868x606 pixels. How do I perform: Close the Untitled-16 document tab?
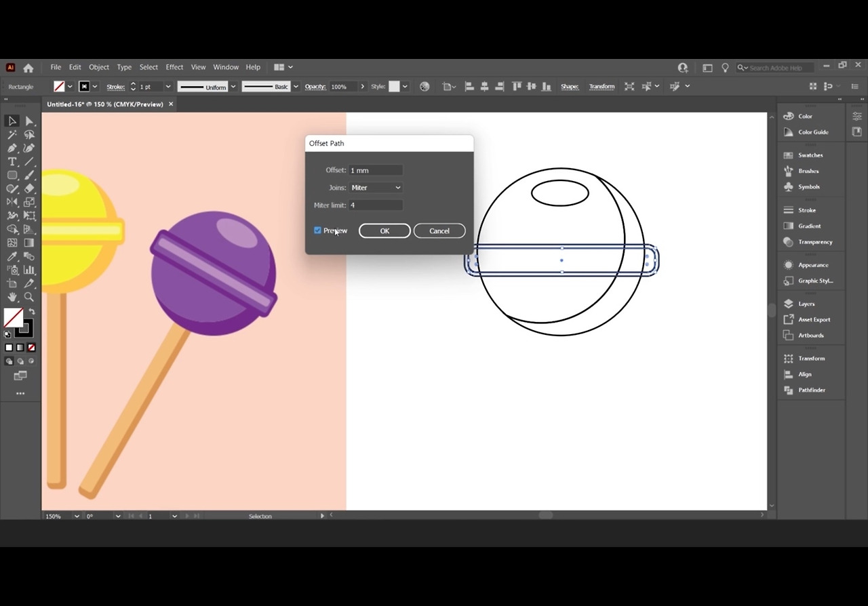[x=171, y=104]
